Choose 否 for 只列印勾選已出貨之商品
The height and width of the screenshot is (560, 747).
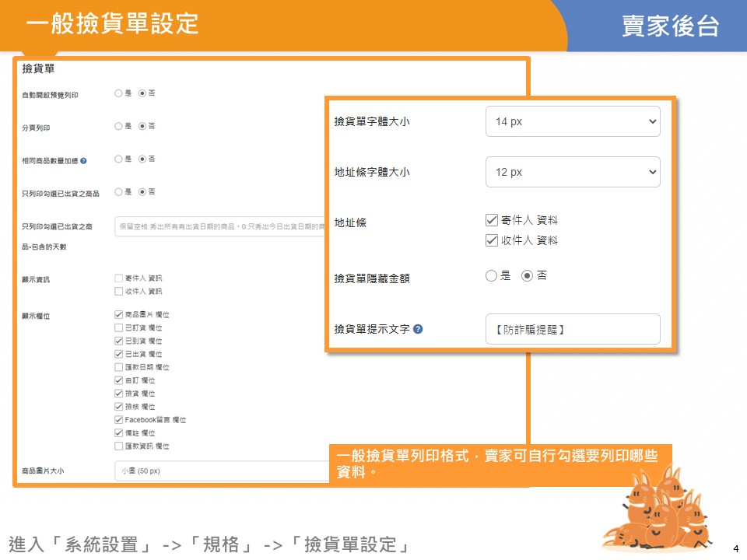142,192
